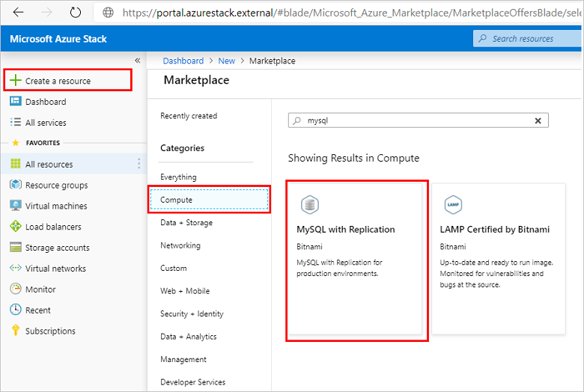Click the Search resources field
Screen dimensions: 584x392
coord(528,38)
